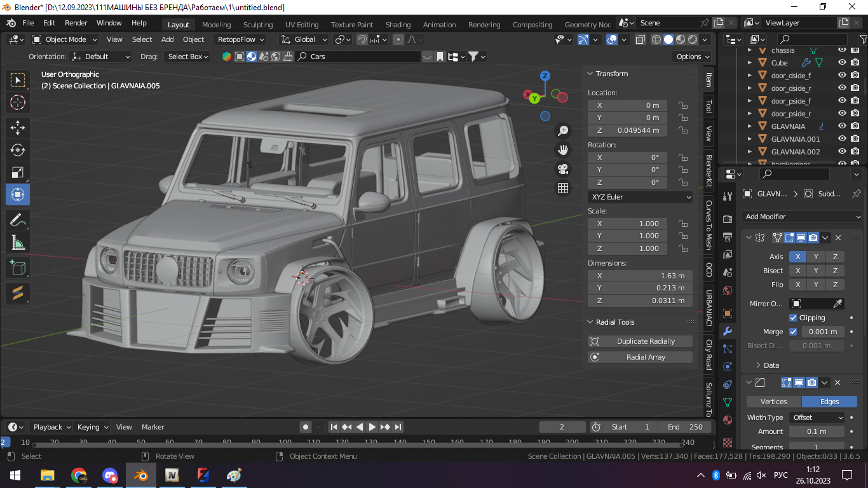Image resolution: width=868 pixels, height=488 pixels.
Task: Open the Width Type Offset dropdown
Action: (817, 417)
